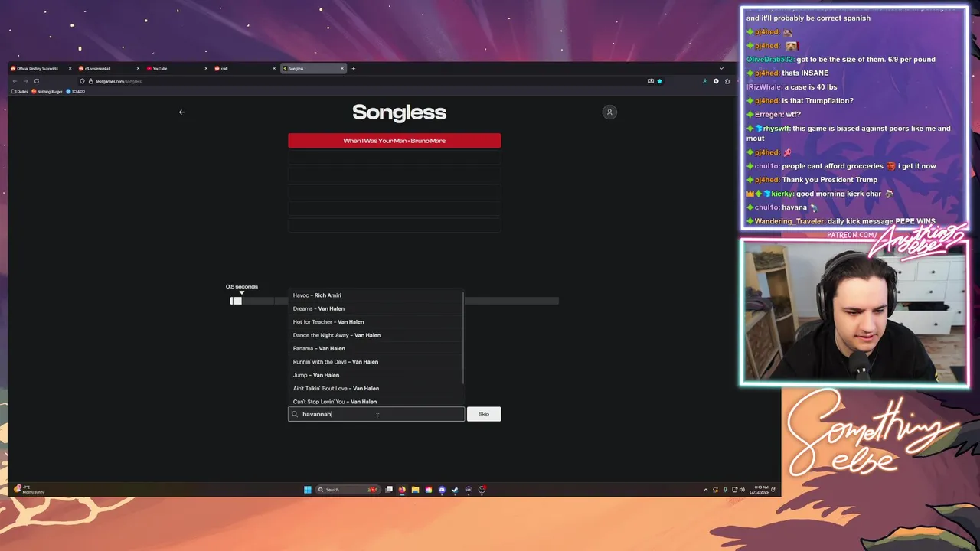This screenshot has height=551, width=980.
Task: Click Windows taskbar Search box
Action: [348, 490]
